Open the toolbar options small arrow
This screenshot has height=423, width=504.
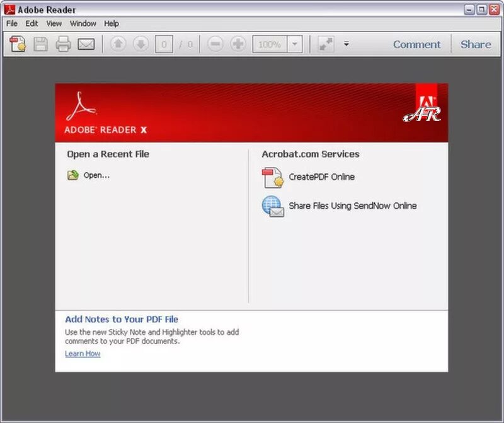(346, 43)
